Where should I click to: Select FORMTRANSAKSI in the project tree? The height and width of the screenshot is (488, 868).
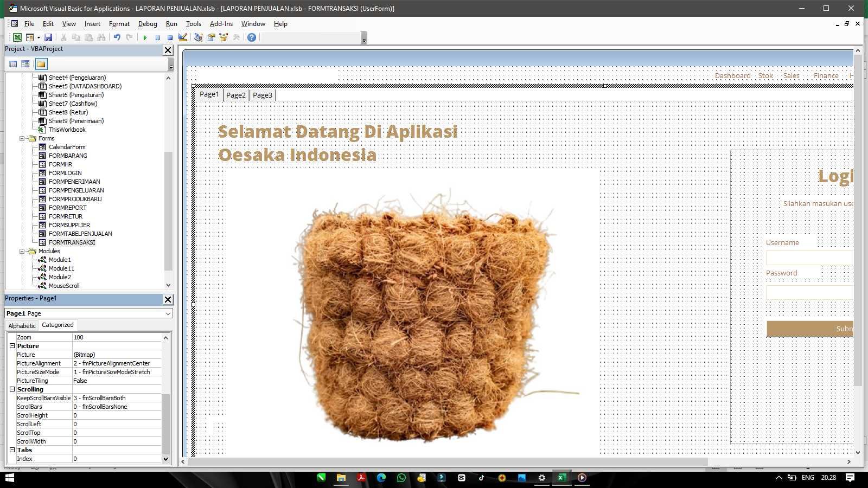pos(72,242)
